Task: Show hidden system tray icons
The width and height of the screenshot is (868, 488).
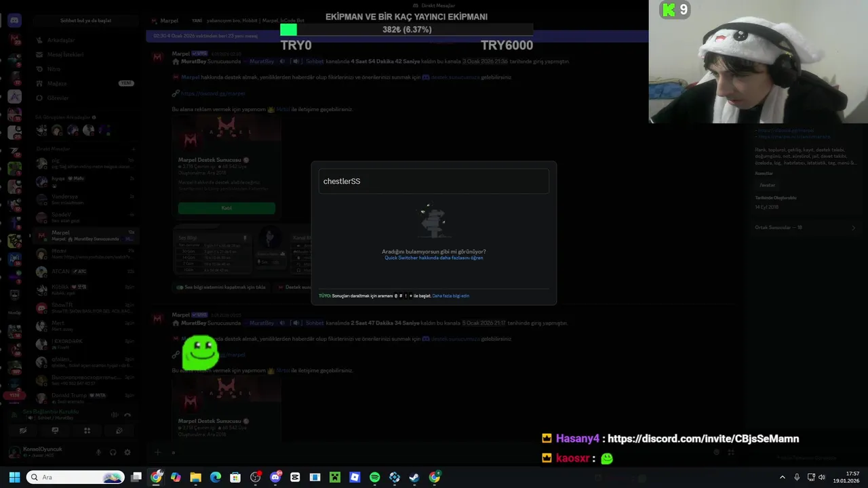Action: click(x=782, y=477)
